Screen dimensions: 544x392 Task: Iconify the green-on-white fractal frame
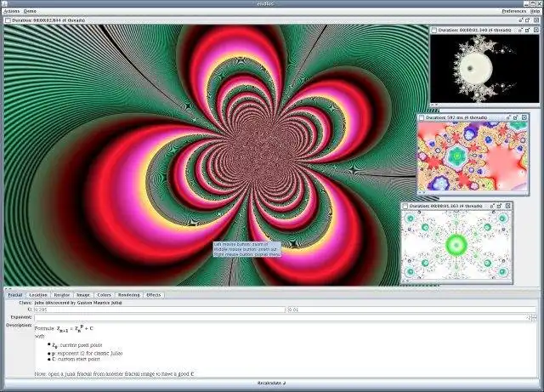(x=492, y=206)
